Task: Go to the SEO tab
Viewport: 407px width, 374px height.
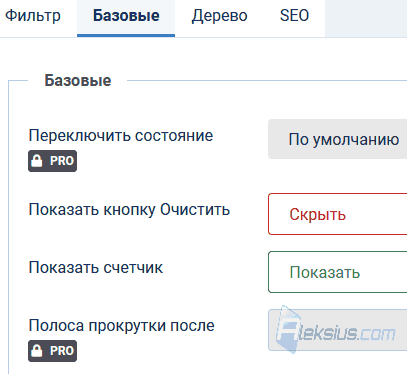Action: coord(294,16)
